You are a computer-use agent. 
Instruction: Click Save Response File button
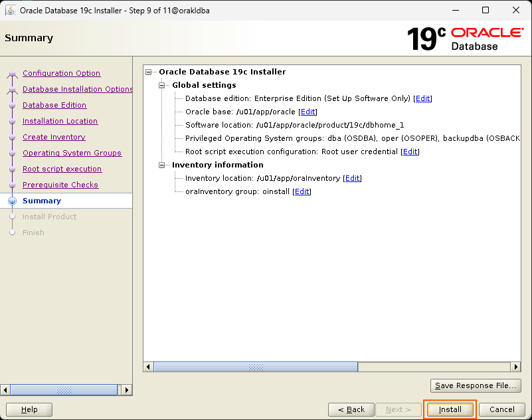pyautogui.click(x=476, y=385)
